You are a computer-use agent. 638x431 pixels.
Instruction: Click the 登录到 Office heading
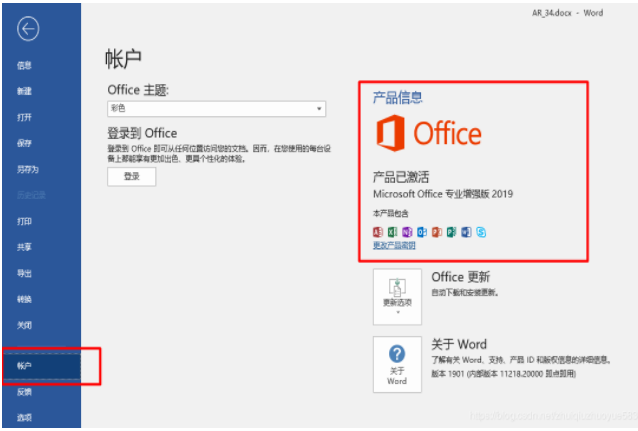click(142, 133)
